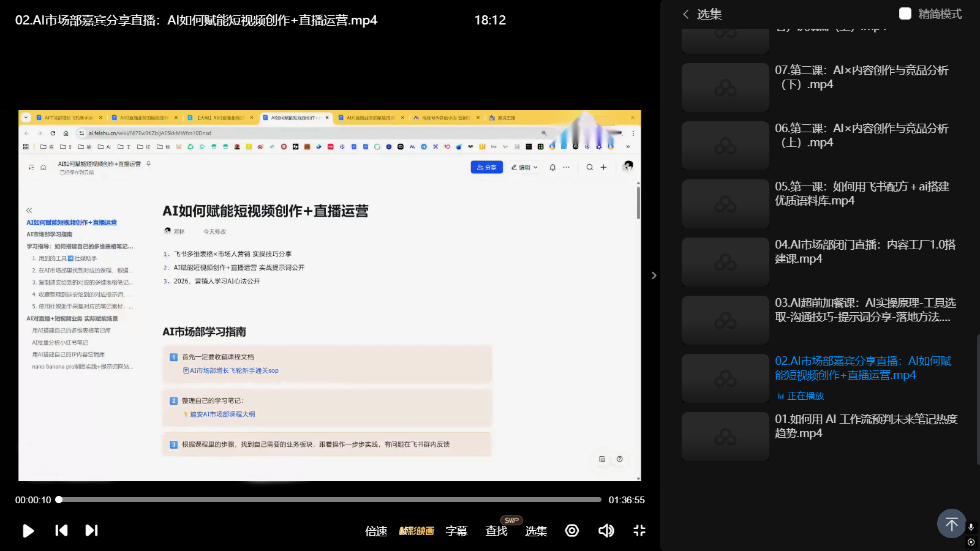Open thumbnail of 04.AI市场部闭门直播 video
Image resolution: width=980 pixels, height=551 pixels.
[725, 262]
